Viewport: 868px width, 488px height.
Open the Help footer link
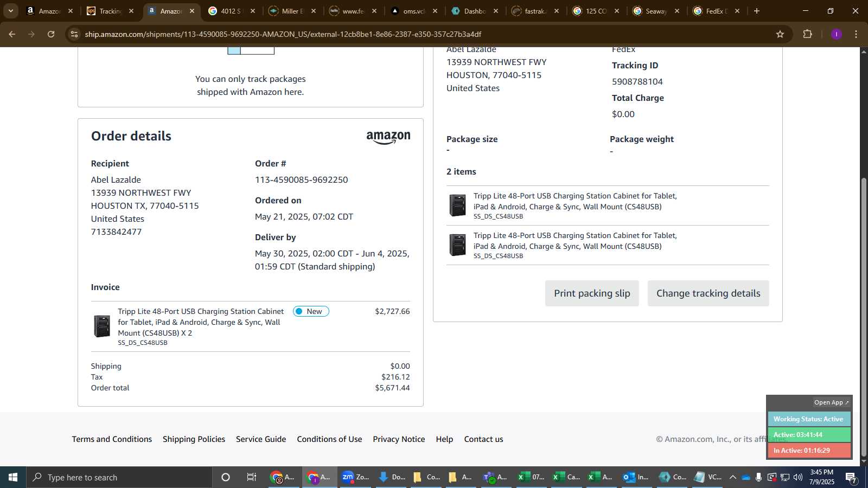444,439
